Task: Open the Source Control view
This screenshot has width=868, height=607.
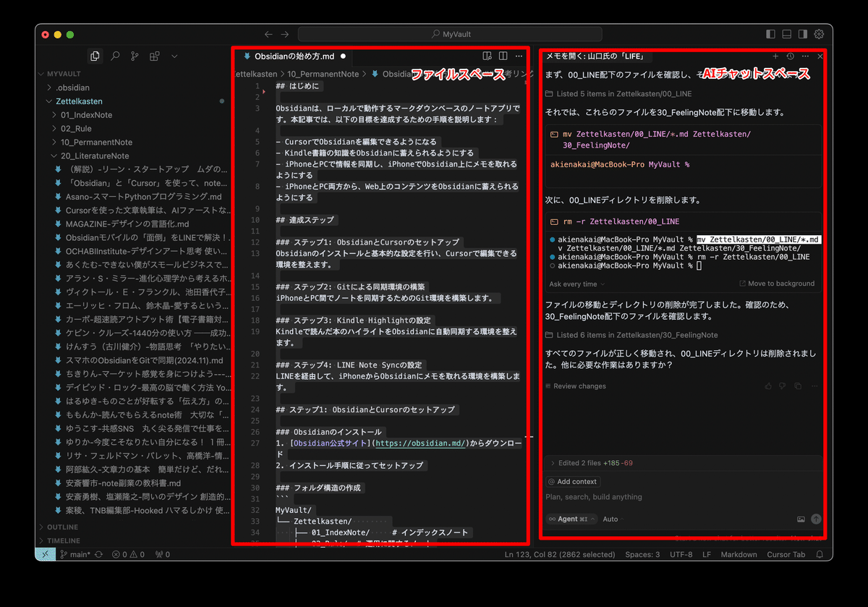Action: click(135, 56)
